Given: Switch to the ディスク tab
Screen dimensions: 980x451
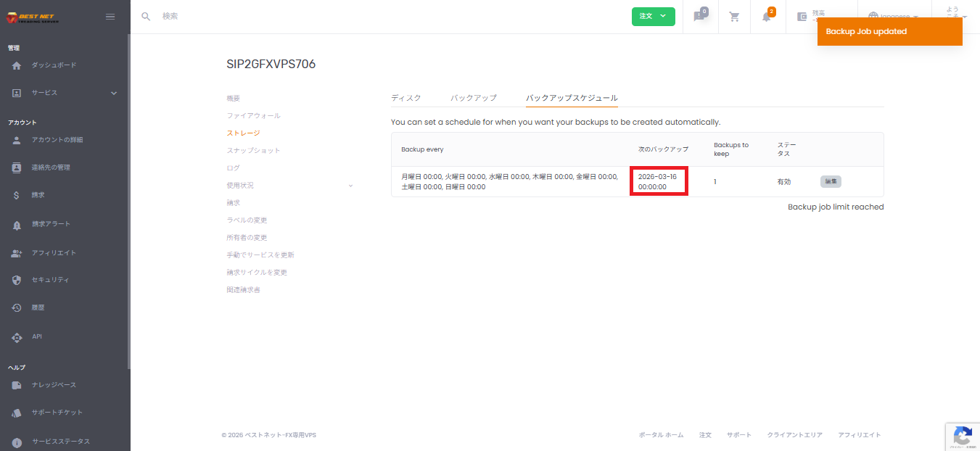Looking at the screenshot, I should coord(406,97).
